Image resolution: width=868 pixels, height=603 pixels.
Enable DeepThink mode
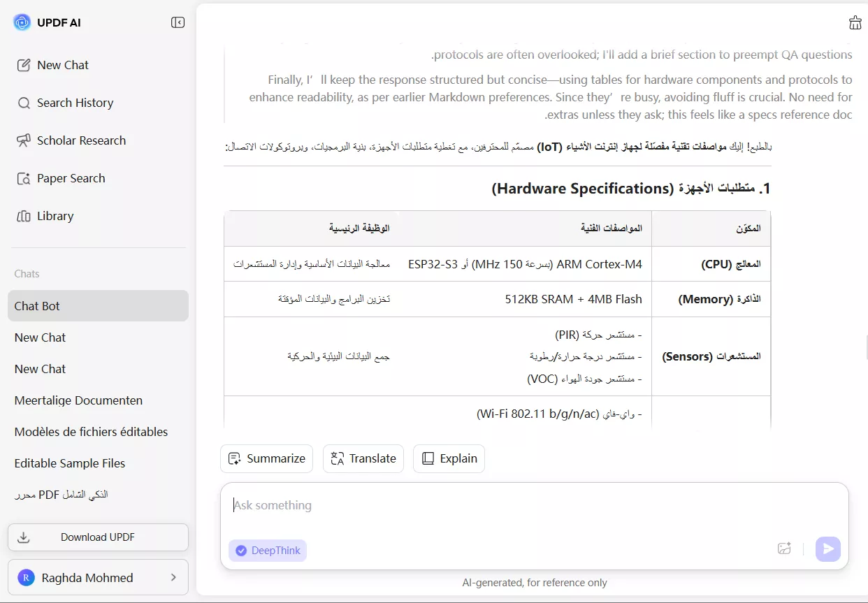point(268,551)
